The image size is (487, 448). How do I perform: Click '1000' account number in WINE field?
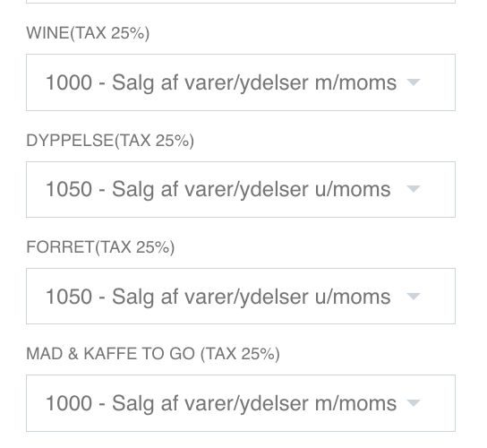(x=69, y=82)
